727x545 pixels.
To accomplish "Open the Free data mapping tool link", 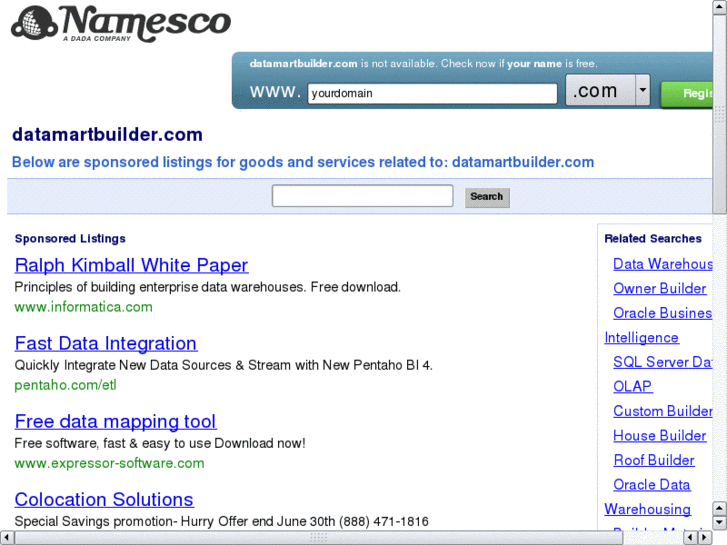I will pyautogui.click(x=115, y=422).
